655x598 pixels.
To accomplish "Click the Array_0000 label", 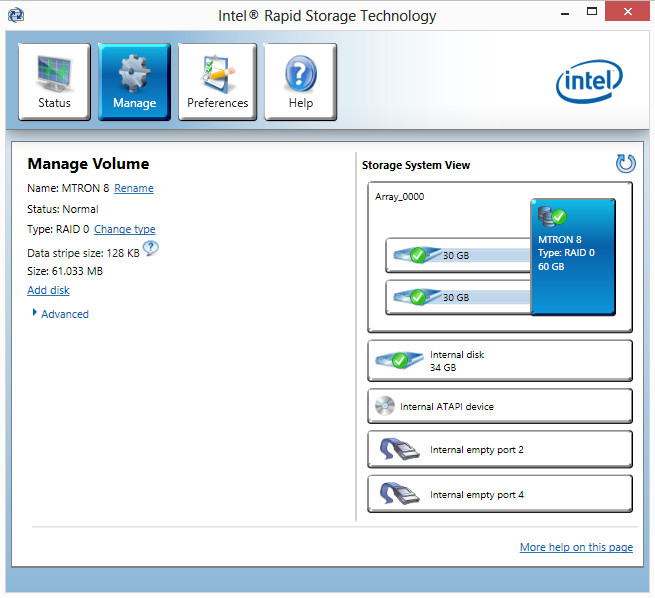I will 399,197.
